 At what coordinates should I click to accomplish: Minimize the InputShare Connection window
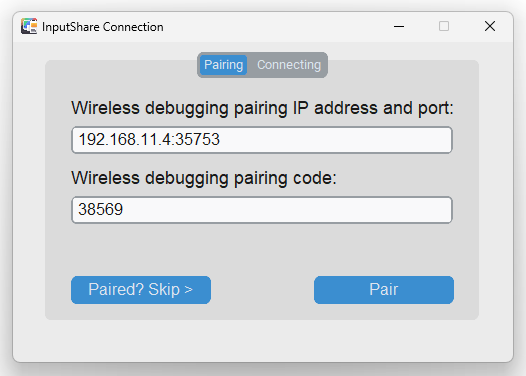click(x=399, y=26)
